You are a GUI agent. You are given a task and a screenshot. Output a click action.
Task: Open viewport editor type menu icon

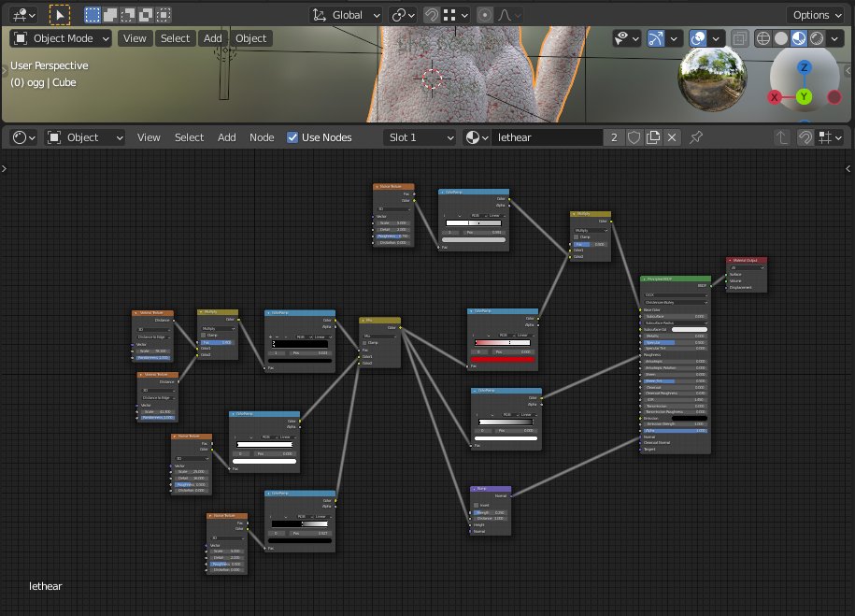click(24, 15)
